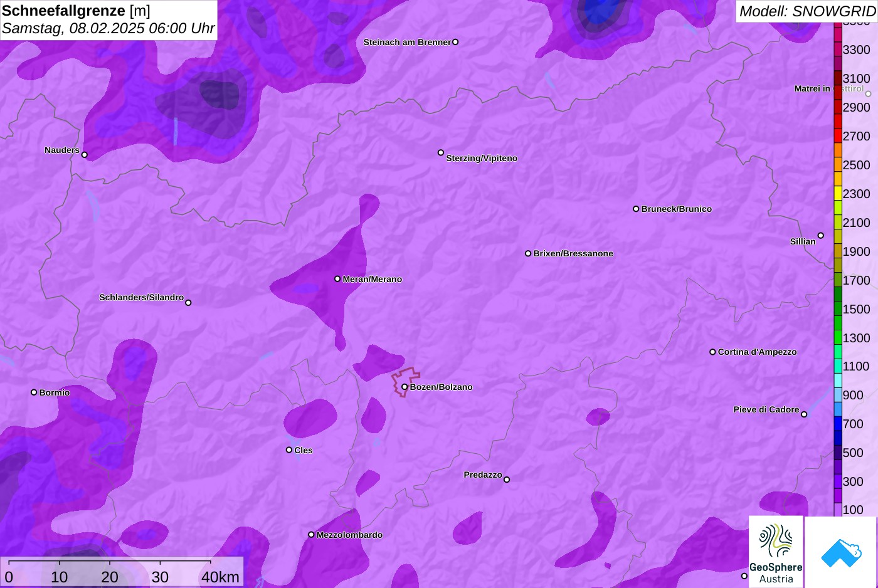Click the blue legend swatch at 700
878x588 pixels.
pyautogui.click(x=838, y=424)
